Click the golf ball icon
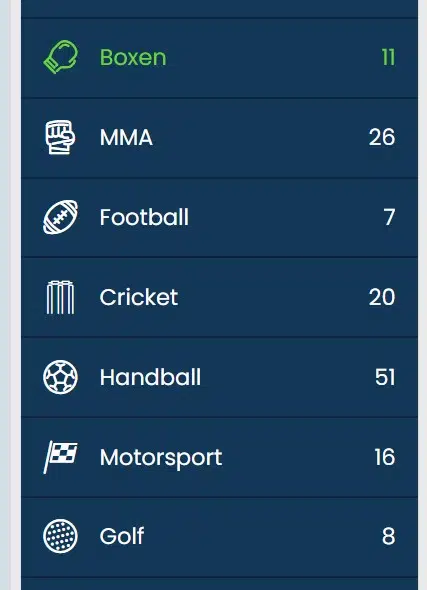 61,536
